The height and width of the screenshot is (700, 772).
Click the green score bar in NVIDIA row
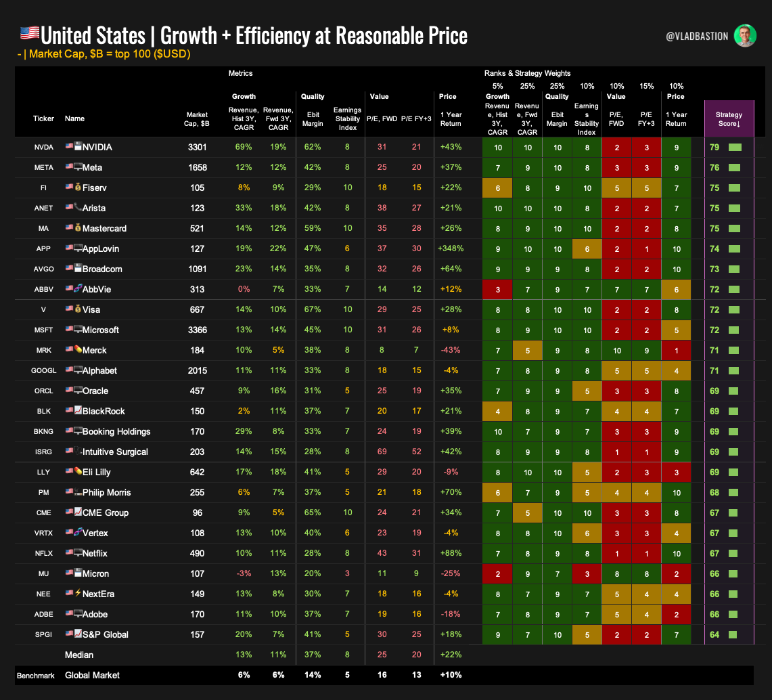[x=735, y=148]
